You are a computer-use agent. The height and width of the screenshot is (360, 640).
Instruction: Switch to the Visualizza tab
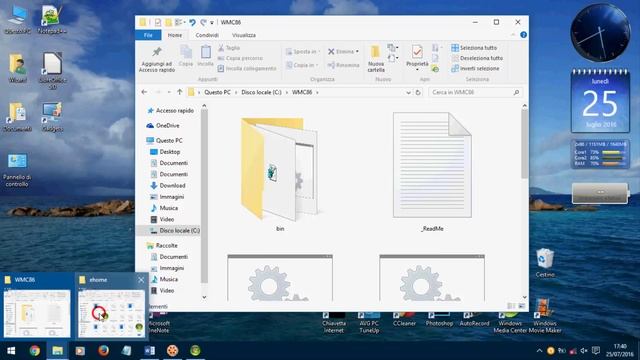coord(244,35)
